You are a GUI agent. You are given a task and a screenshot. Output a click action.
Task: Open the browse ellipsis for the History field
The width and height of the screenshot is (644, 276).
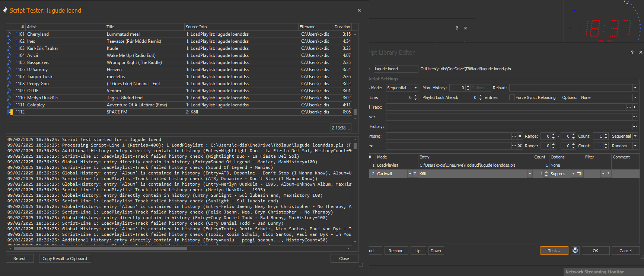635,126
